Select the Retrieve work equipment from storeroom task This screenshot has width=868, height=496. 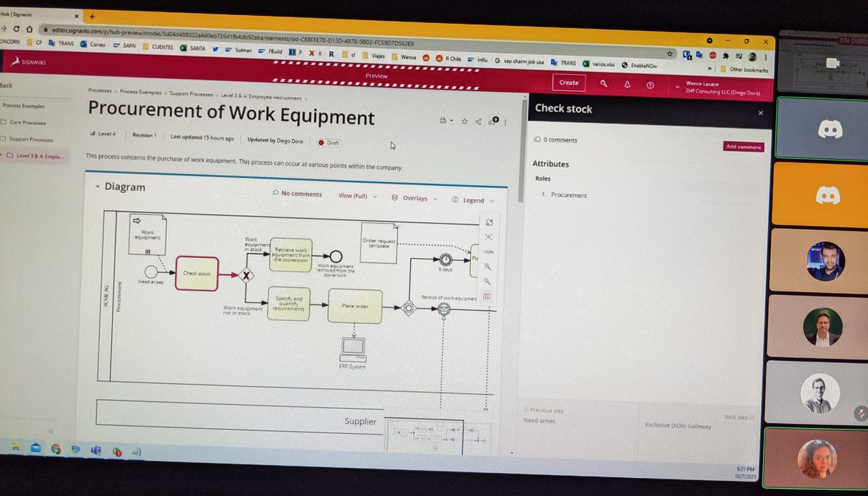(291, 255)
